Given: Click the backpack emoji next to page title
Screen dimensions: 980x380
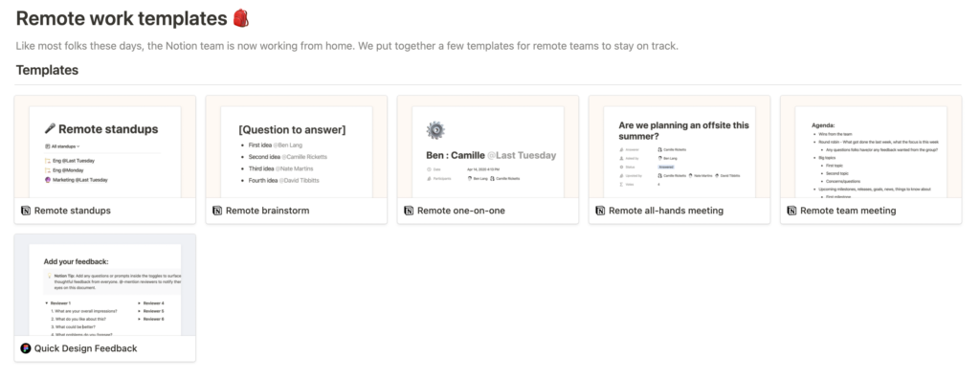Looking at the screenshot, I should click(x=240, y=18).
